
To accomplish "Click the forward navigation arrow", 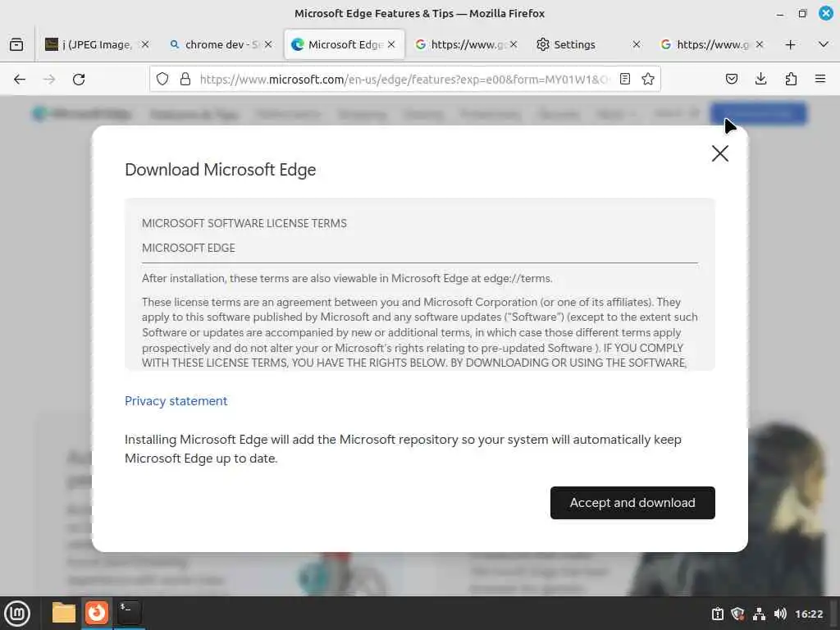I will (x=49, y=80).
